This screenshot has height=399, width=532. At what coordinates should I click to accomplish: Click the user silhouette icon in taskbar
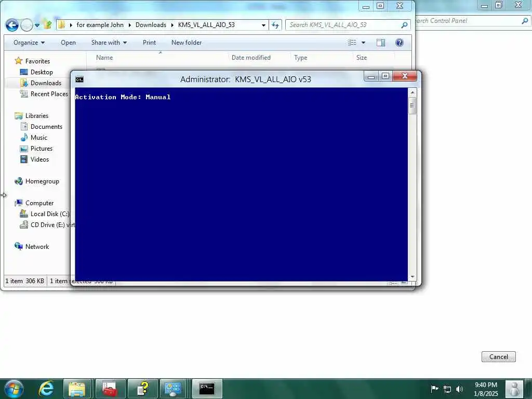(x=514, y=389)
